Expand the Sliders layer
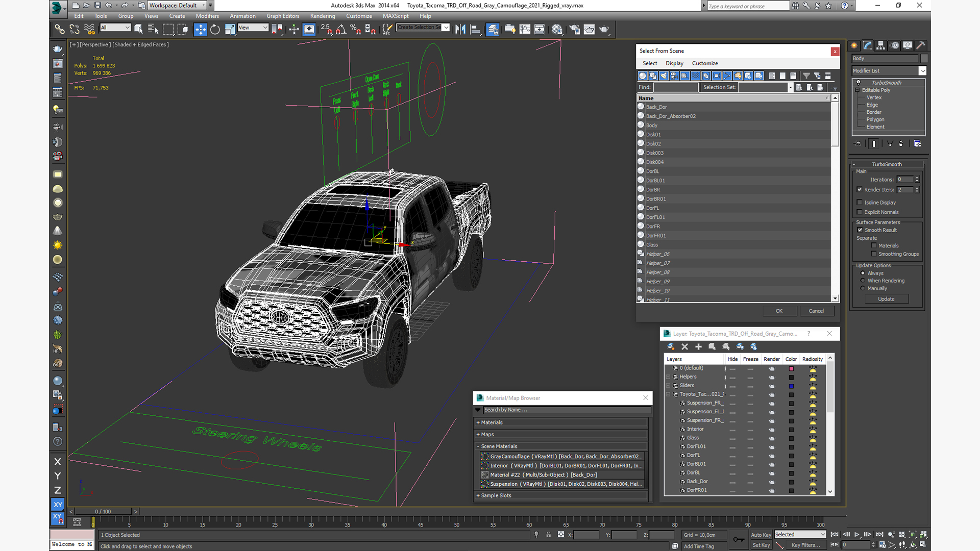Image resolution: width=980 pixels, height=551 pixels. (x=668, y=385)
